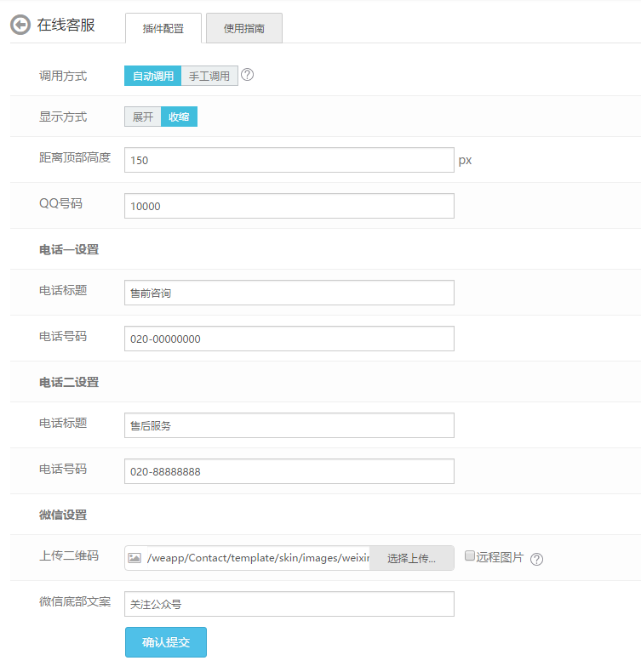Click the 售后服务 phone title field
Screen dimensions: 641x672
[x=289, y=425]
